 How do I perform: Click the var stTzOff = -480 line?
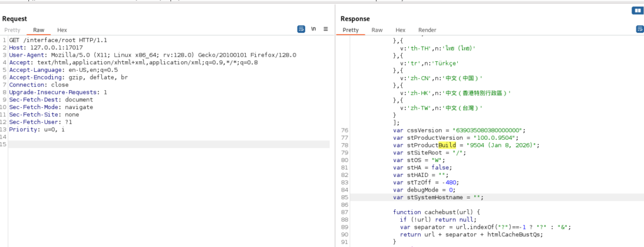(x=426, y=182)
